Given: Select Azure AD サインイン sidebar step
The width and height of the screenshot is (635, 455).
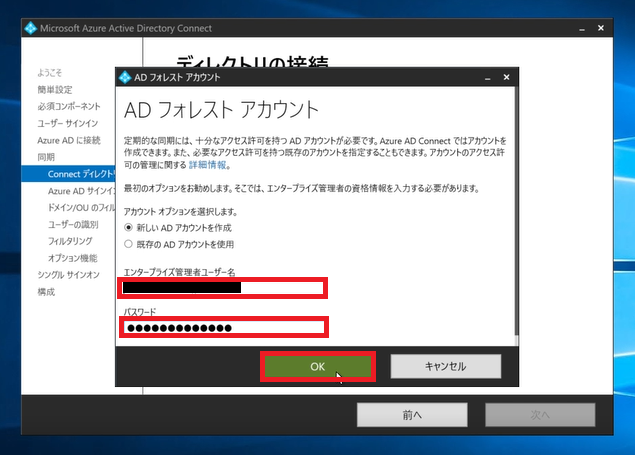Looking at the screenshot, I should point(81,191).
